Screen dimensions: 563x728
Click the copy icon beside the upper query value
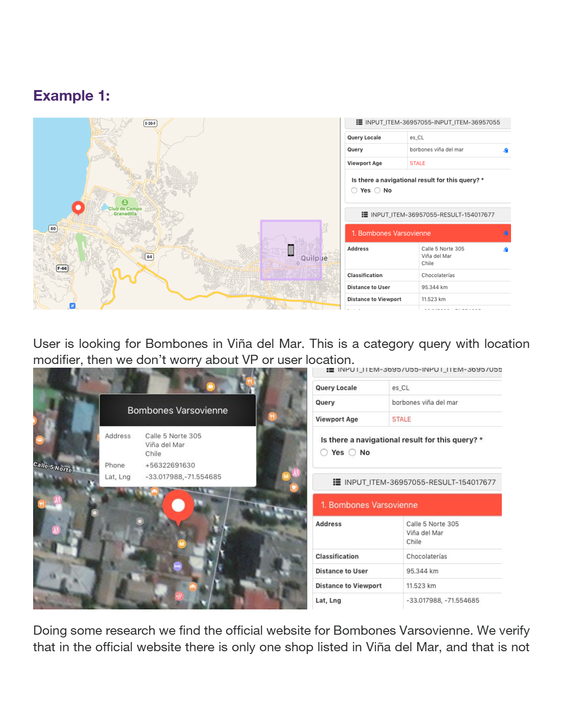(x=506, y=150)
